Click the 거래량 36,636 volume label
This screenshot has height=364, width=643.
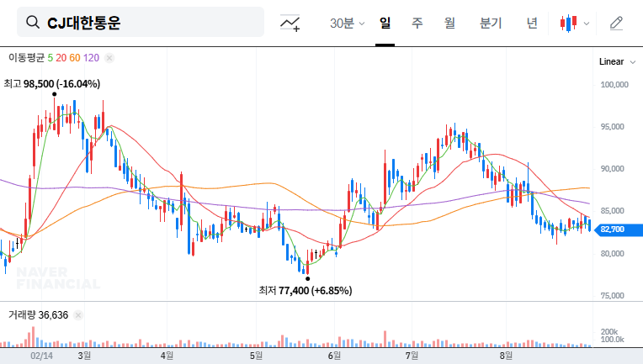coord(38,315)
